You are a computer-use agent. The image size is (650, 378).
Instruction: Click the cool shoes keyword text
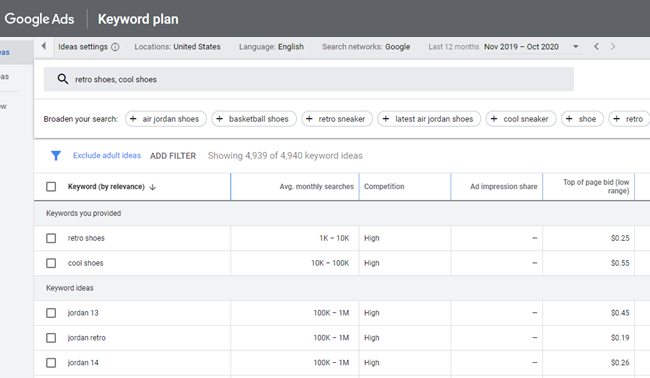(x=85, y=263)
